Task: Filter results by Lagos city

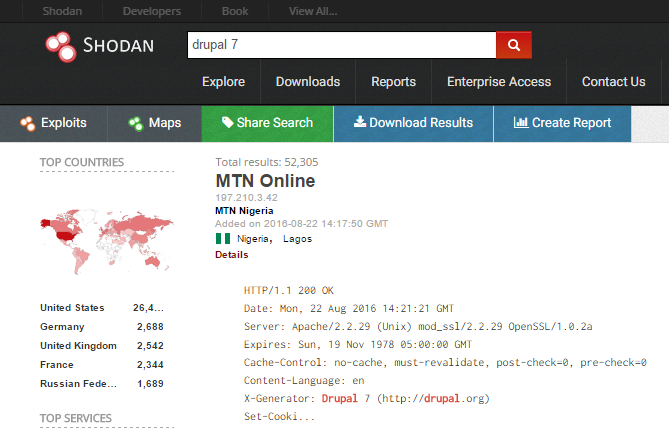Action: tap(297, 239)
